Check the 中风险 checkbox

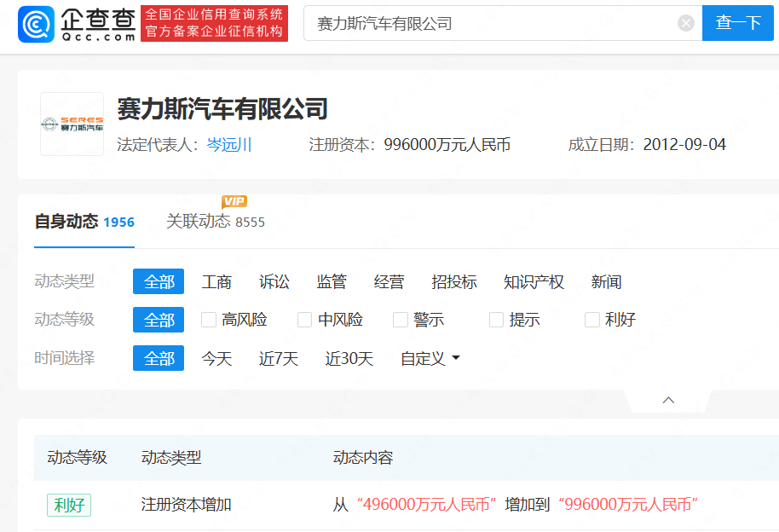point(304,320)
